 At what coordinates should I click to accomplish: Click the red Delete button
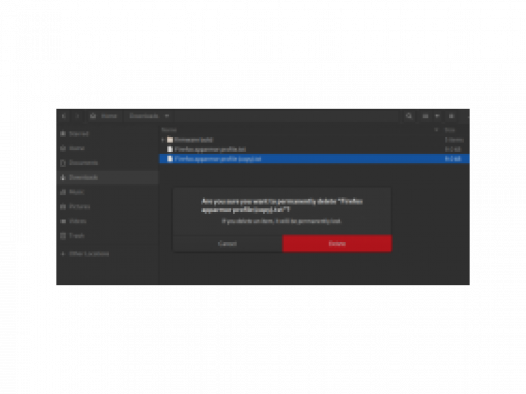[337, 243]
